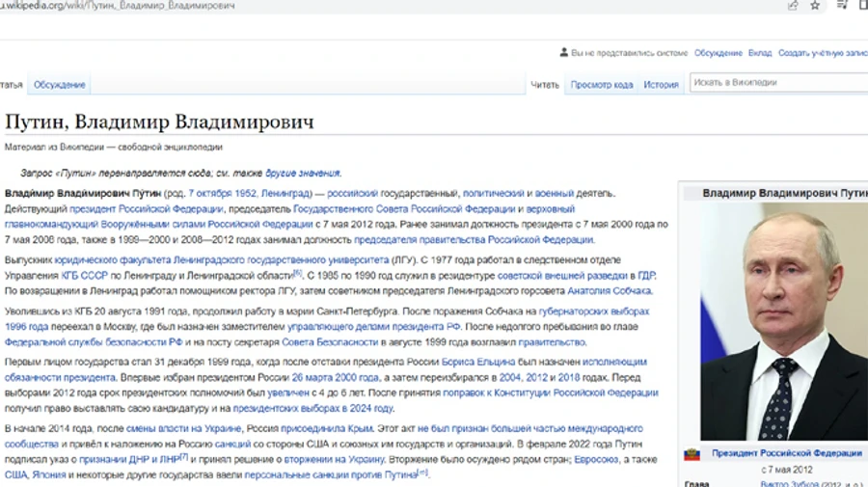Open the санкций link

pos(232,445)
